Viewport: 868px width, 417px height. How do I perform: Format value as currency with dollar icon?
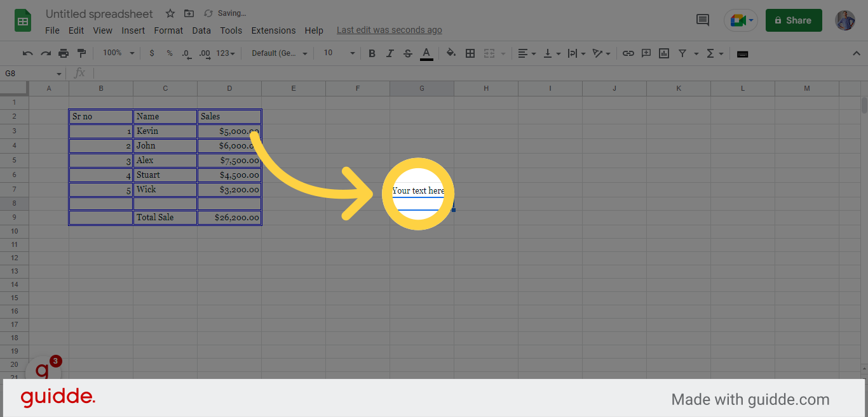click(x=151, y=53)
